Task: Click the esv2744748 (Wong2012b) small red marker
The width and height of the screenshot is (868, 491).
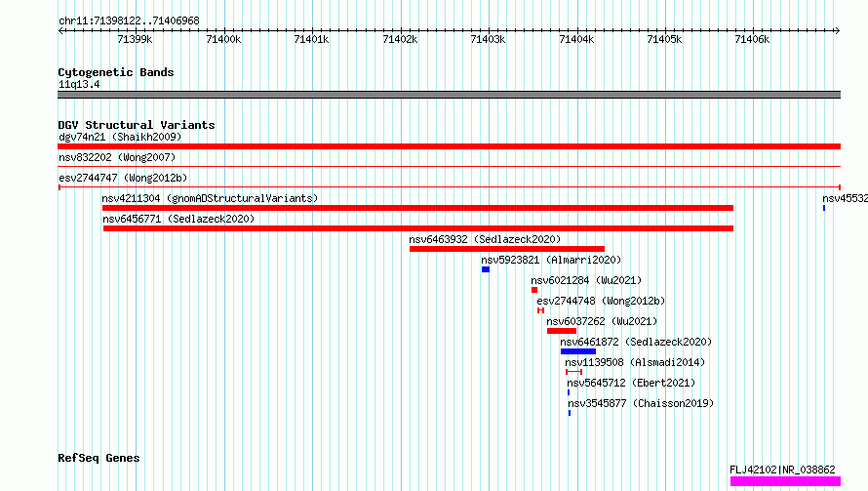Action: pyautogui.click(x=541, y=310)
